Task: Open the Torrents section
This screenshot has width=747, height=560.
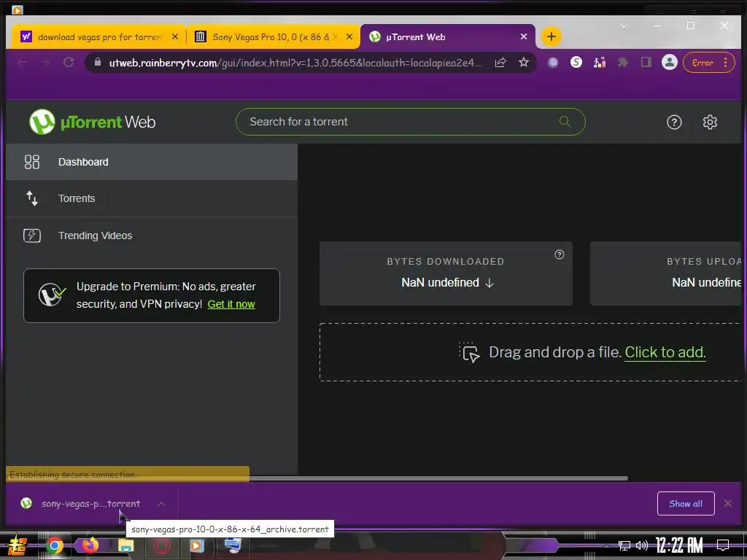Action: coord(152,198)
